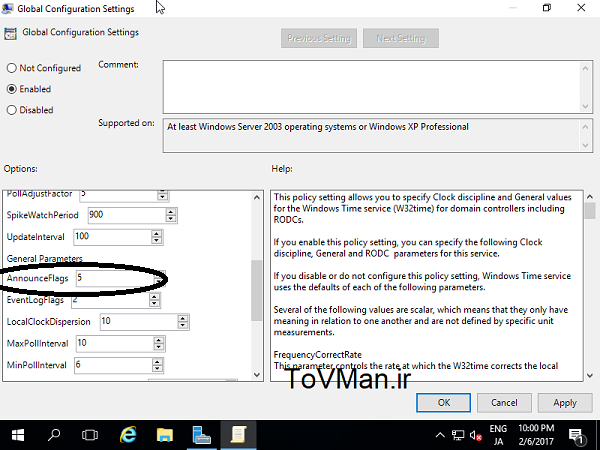Screen dimensions: 600x450
Task: Click the AnnounceFlags value field
Action: coord(115,278)
